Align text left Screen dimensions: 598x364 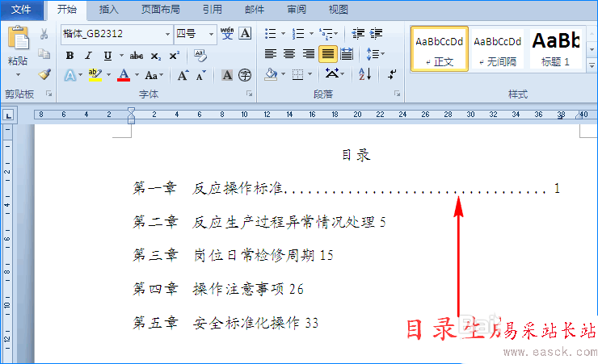pos(271,54)
